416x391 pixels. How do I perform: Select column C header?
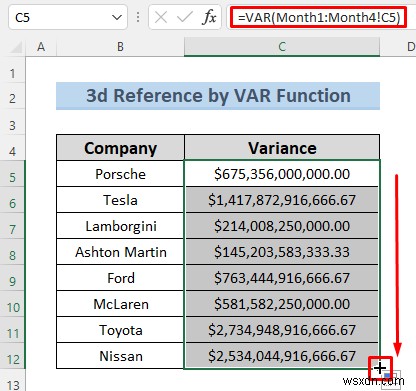tap(282, 47)
